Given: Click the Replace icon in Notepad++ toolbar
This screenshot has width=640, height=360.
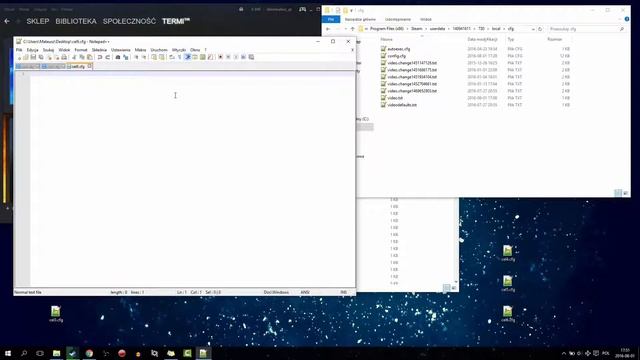Looking at the screenshot, I should click(x=126, y=57).
